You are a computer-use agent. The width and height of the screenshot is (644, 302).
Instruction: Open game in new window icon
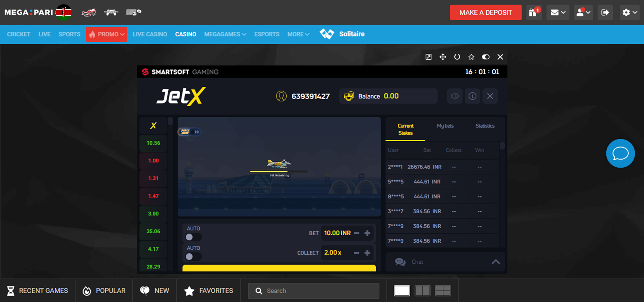point(429,57)
